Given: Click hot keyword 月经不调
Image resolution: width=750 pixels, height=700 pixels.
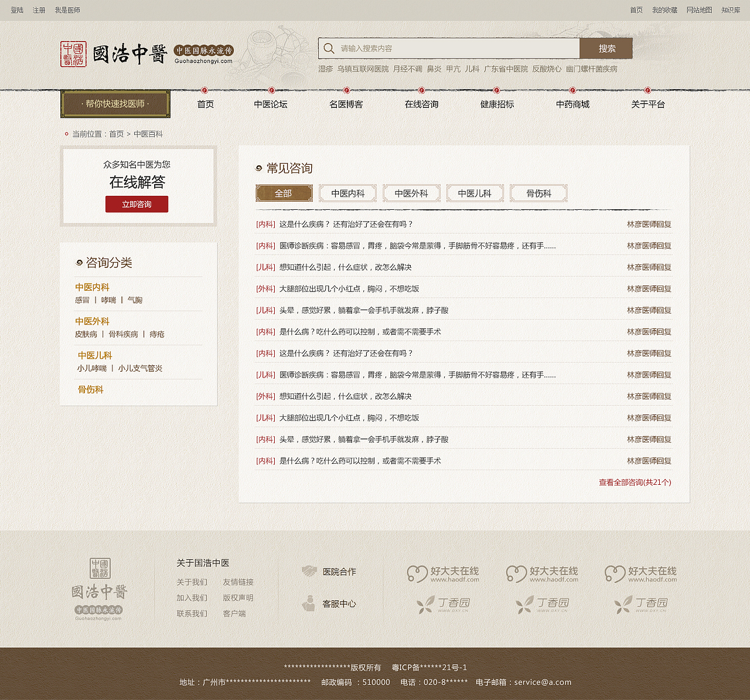Looking at the screenshot, I should click(x=408, y=69).
